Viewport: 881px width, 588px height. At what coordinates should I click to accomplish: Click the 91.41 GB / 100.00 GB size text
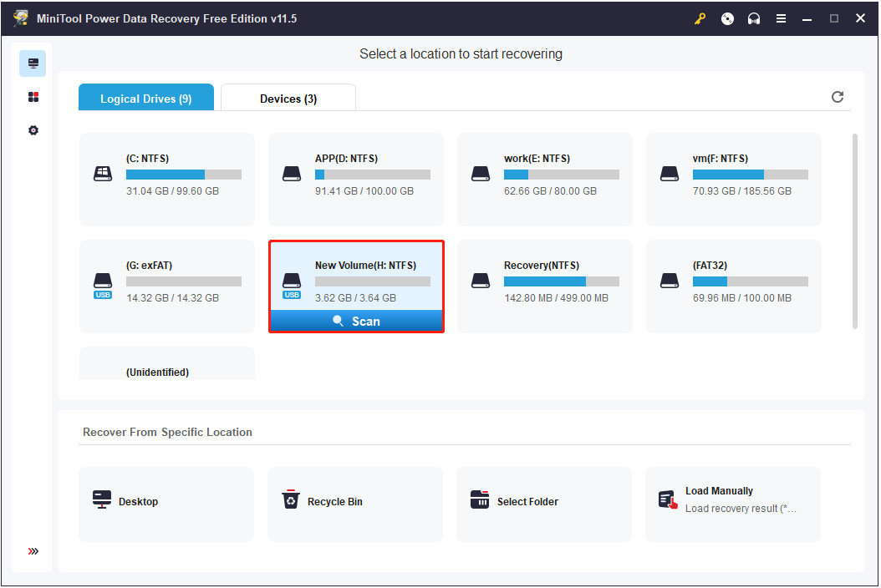pyautogui.click(x=364, y=191)
